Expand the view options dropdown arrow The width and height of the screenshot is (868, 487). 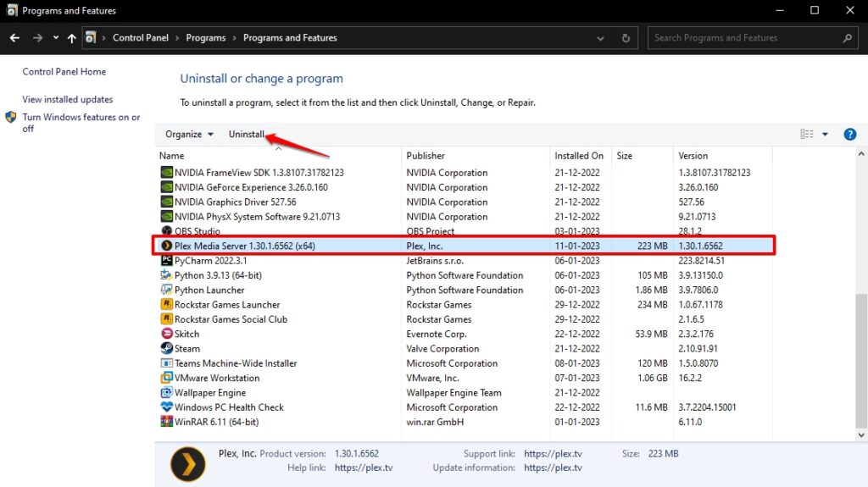(x=826, y=135)
